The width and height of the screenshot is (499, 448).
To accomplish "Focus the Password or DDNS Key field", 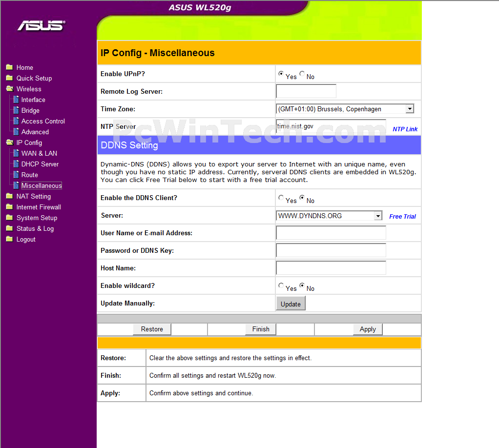I will pyautogui.click(x=331, y=250).
